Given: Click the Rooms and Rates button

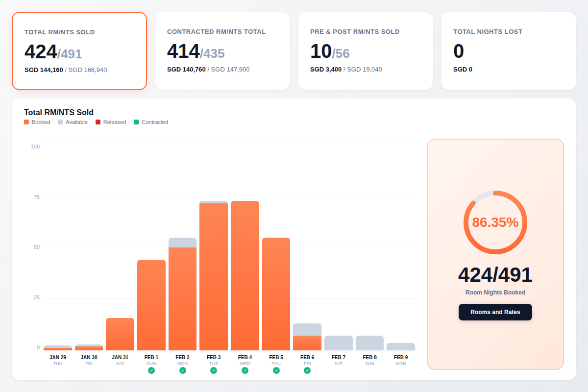Looking at the screenshot, I should click(x=495, y=312).
